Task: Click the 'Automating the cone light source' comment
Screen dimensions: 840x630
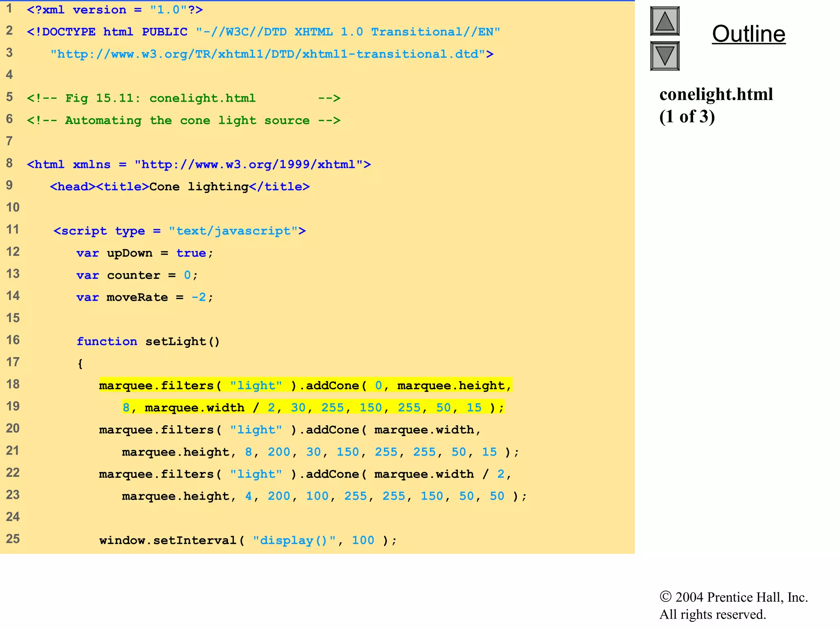Action: pyautogui.click(x=183, y=121)
